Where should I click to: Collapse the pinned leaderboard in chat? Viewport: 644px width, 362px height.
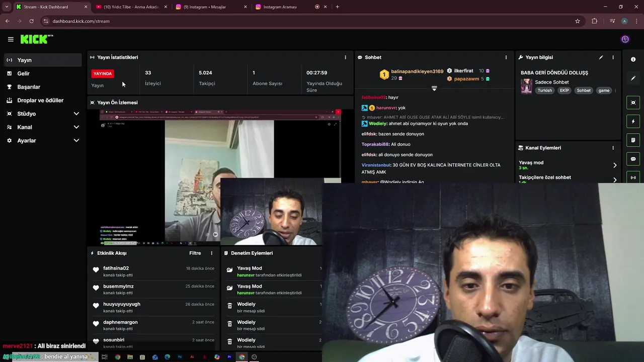[434, 88]
